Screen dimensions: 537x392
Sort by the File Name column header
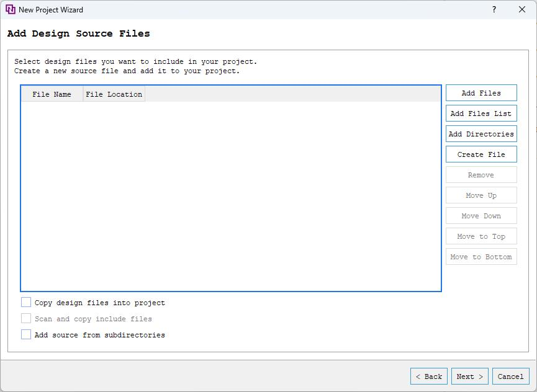52,94
